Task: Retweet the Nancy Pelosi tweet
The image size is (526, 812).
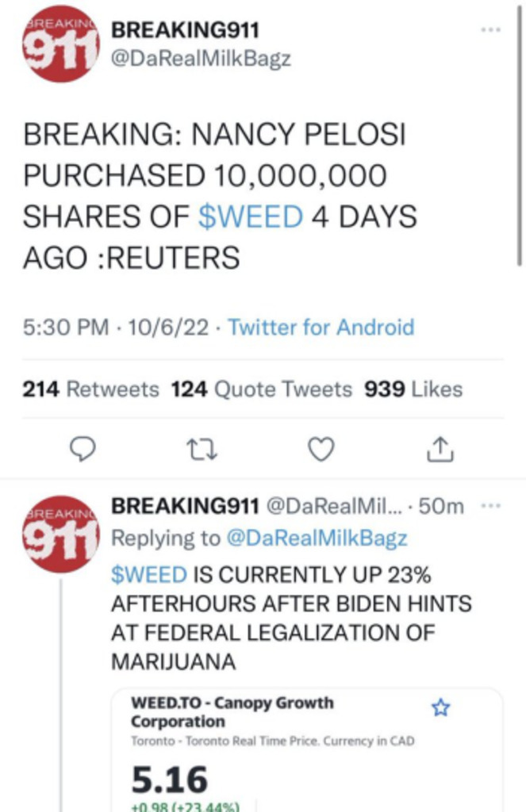Action: (x=202, y=450)
